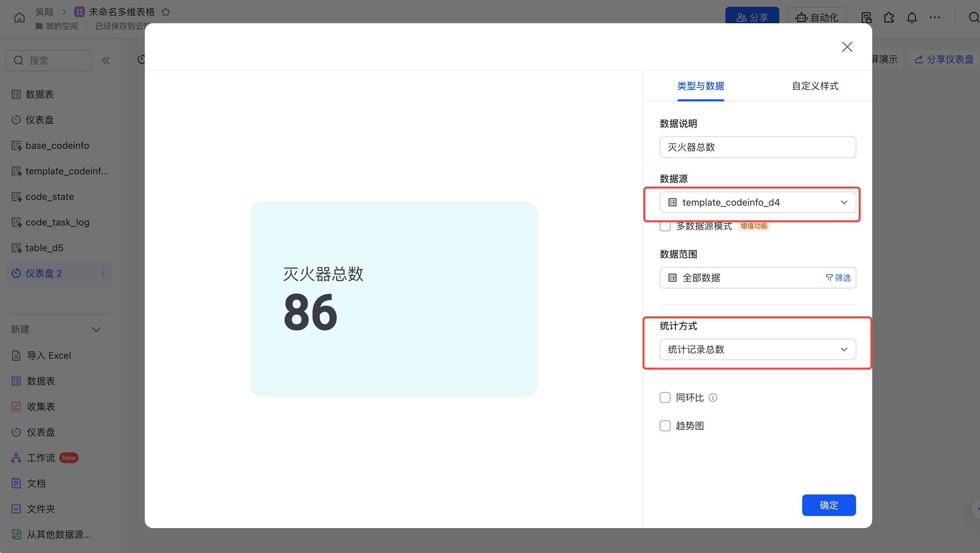Click the 全部数据 range field

[x=757, y=278]
